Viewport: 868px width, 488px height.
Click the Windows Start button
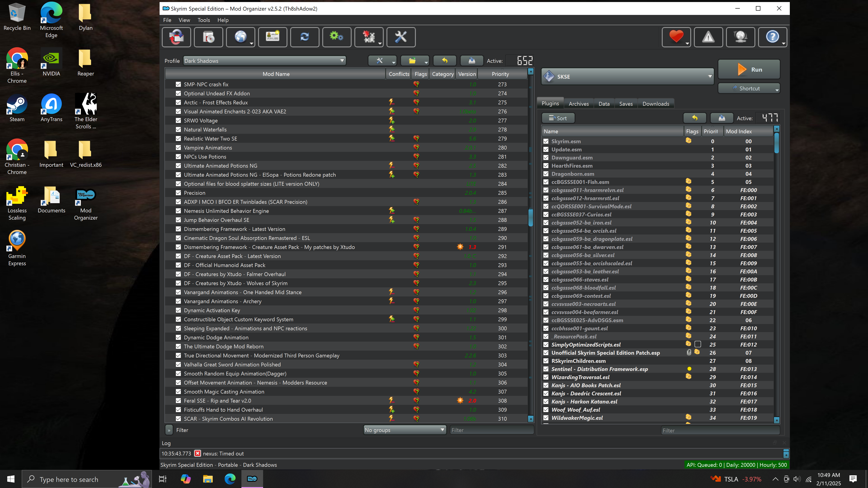click(11, 479)
